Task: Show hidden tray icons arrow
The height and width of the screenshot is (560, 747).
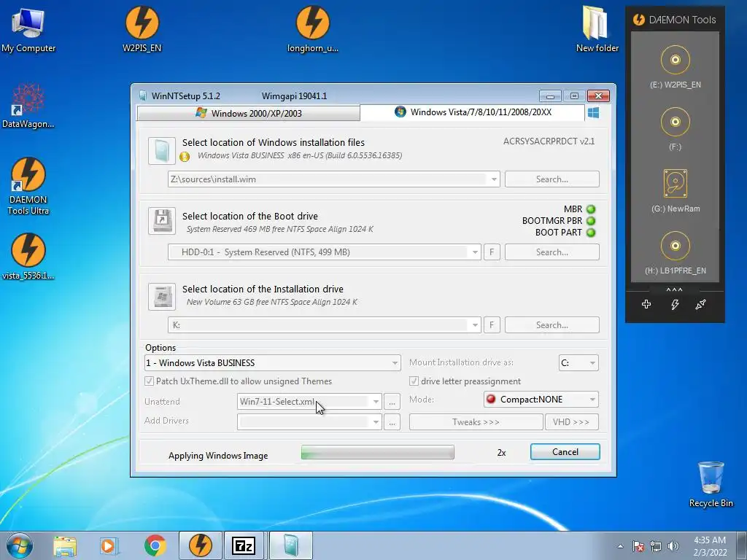Action: click(620, 547)
